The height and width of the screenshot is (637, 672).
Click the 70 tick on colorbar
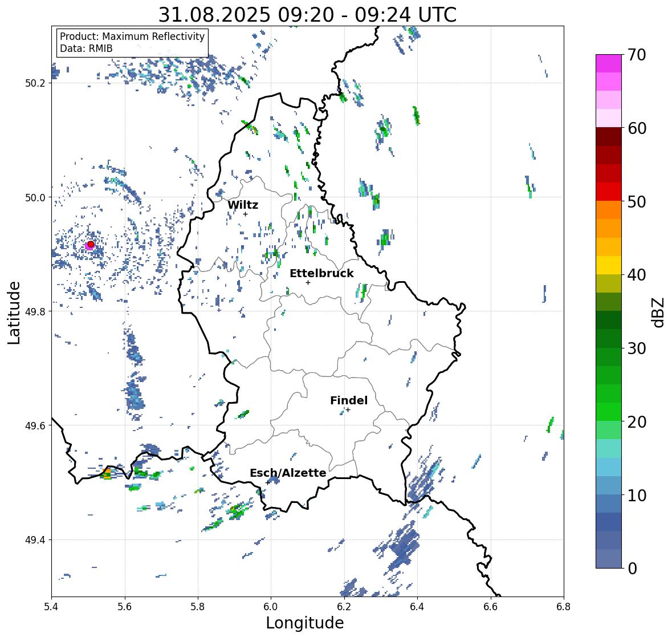[637, 55]
